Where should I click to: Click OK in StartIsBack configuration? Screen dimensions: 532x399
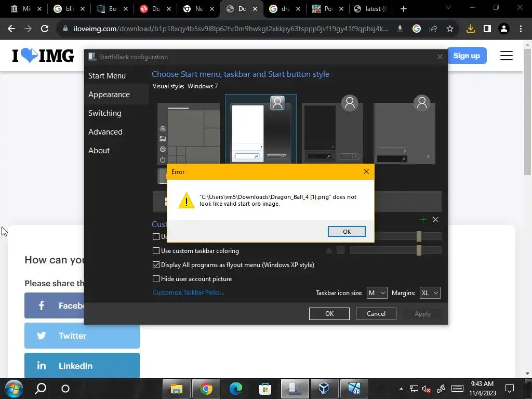329,313
